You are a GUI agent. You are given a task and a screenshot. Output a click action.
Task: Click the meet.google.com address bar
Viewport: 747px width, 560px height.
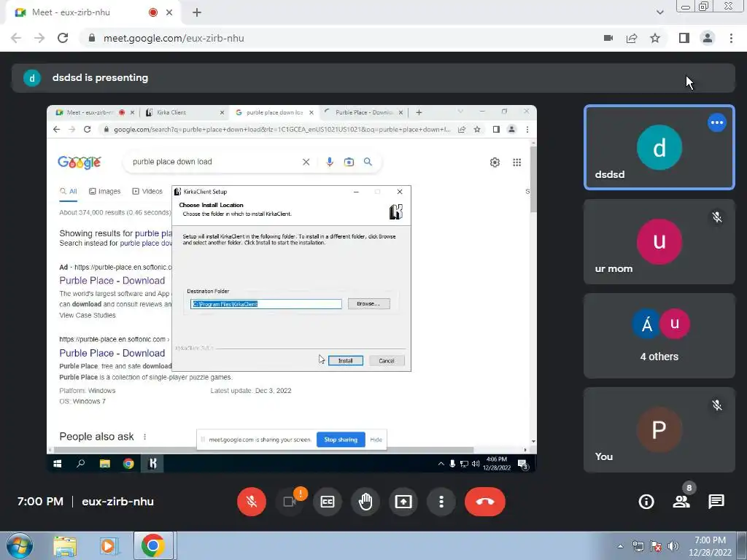(x=333, y=38)
